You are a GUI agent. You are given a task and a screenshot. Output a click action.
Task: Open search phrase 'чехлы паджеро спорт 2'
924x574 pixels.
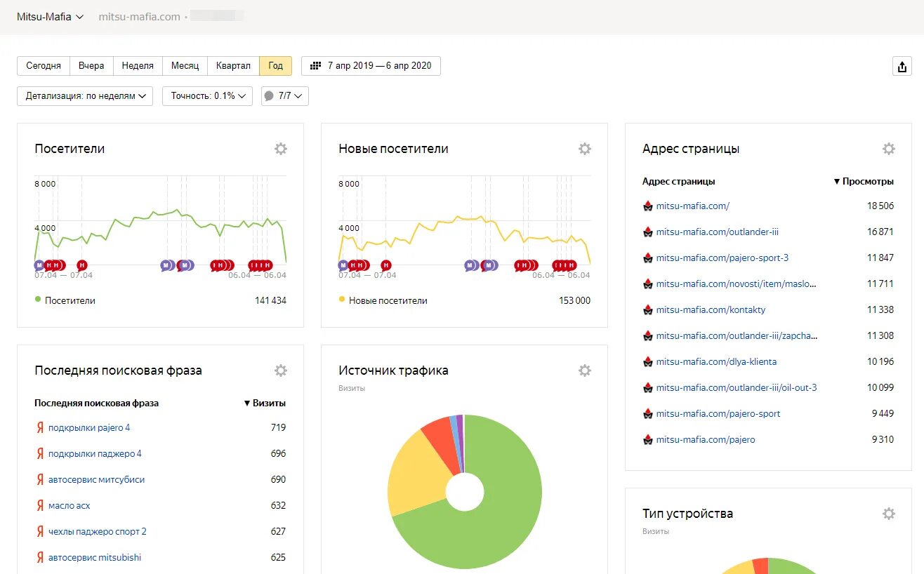point(98,531)
